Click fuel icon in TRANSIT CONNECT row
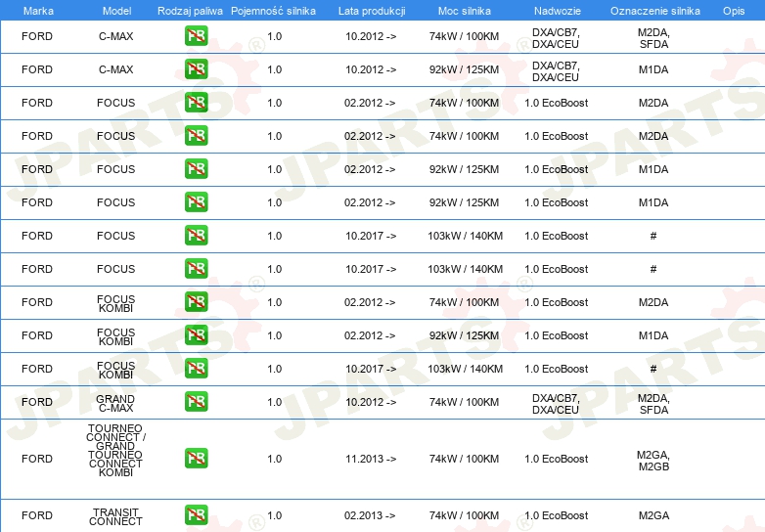765x532 pixels. pyautogui.click(x=196, y=515)
